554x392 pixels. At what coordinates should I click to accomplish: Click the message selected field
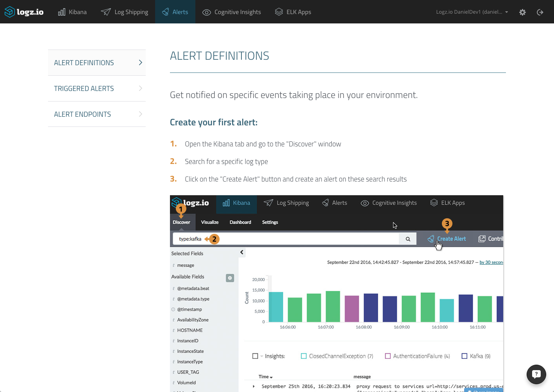186,265
